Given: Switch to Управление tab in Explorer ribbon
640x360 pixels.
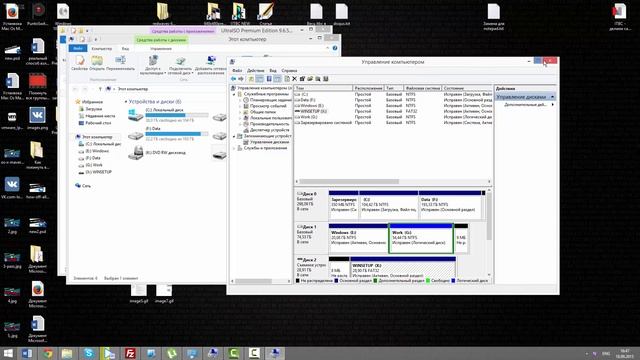Looking at the screenshot, I should point(161,49).
